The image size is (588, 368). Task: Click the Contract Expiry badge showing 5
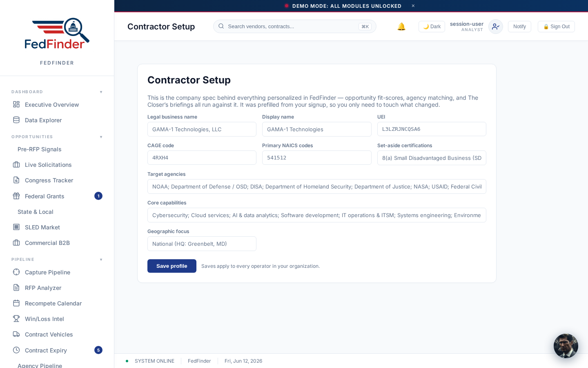(98, 350)
